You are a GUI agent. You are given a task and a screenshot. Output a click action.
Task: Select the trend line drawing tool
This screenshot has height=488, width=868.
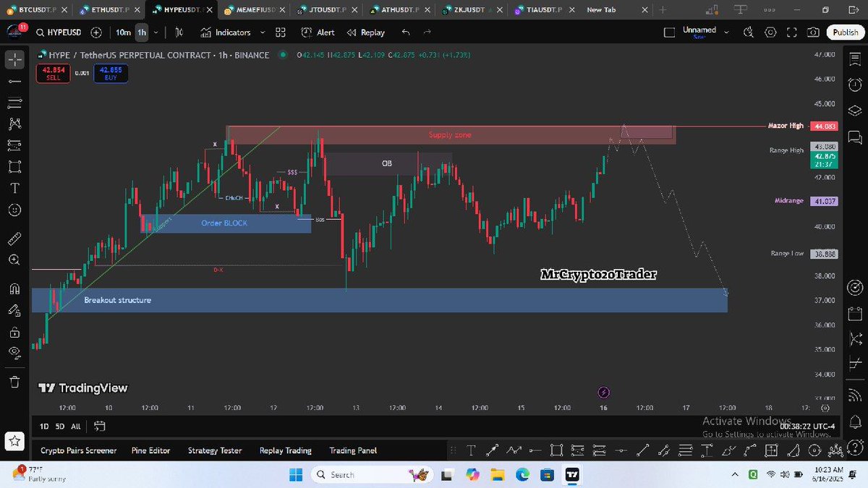[14, 81]
